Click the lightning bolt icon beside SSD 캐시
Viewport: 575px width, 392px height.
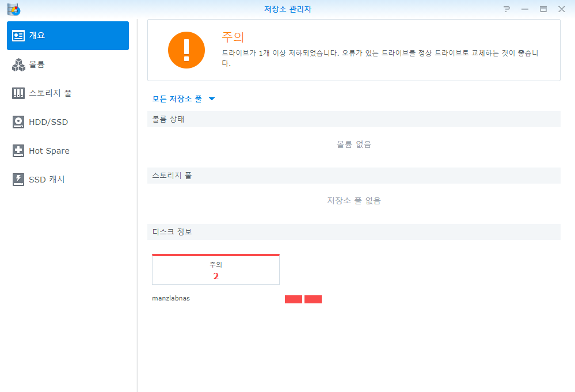18,180
